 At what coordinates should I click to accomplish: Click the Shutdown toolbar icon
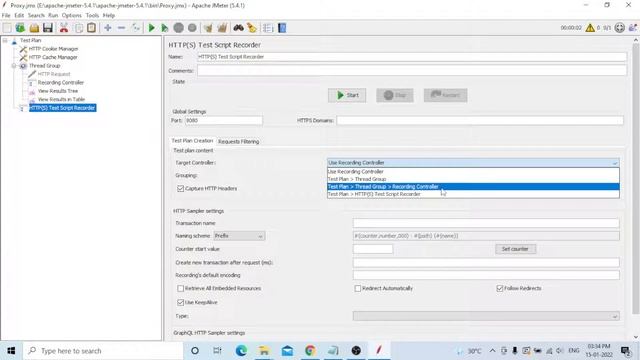coord(192,28)
